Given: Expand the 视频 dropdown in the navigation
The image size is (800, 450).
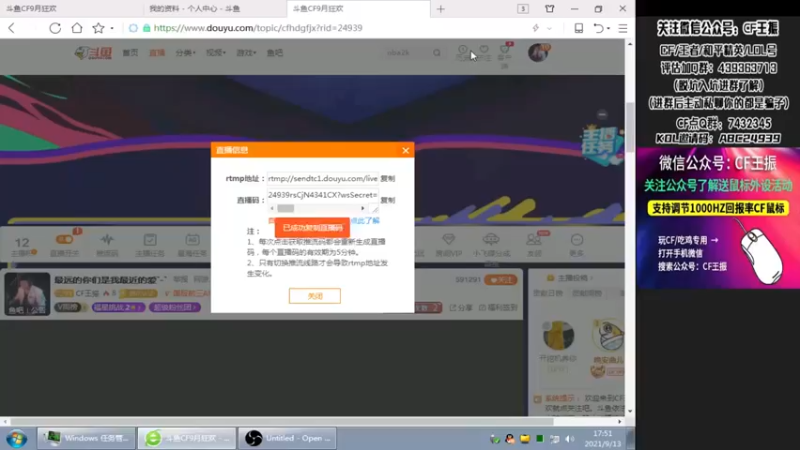Looking at the screenshot, I should (x=216, y=53).
